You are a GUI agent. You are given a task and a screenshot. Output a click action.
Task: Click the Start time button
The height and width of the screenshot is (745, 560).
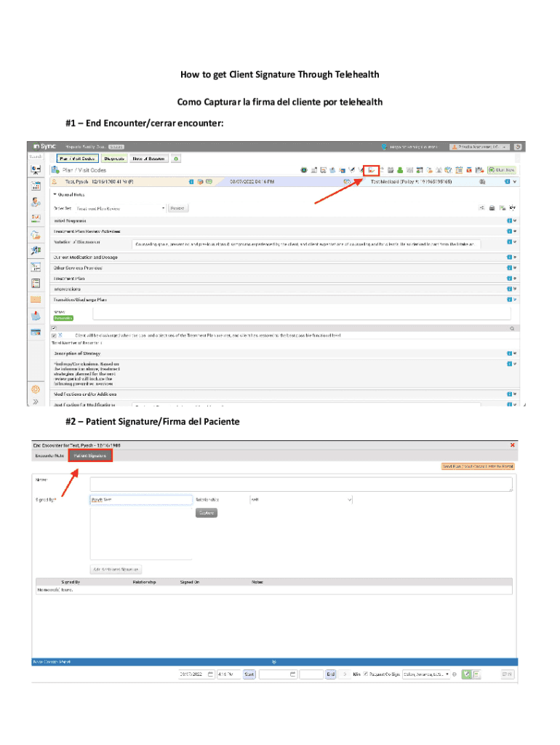pos(249,674)
